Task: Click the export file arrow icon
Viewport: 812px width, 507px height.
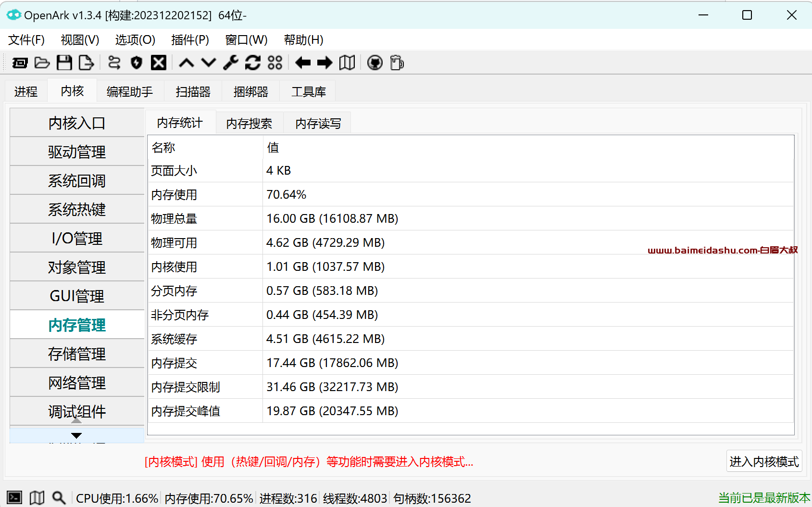Action: coord(86,63)
